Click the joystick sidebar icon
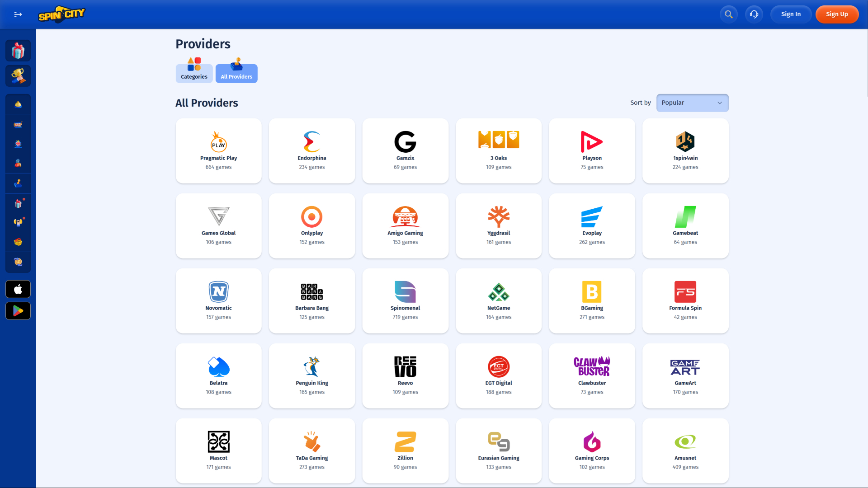Screen dimensions: 868x488 tap(18, 183)
